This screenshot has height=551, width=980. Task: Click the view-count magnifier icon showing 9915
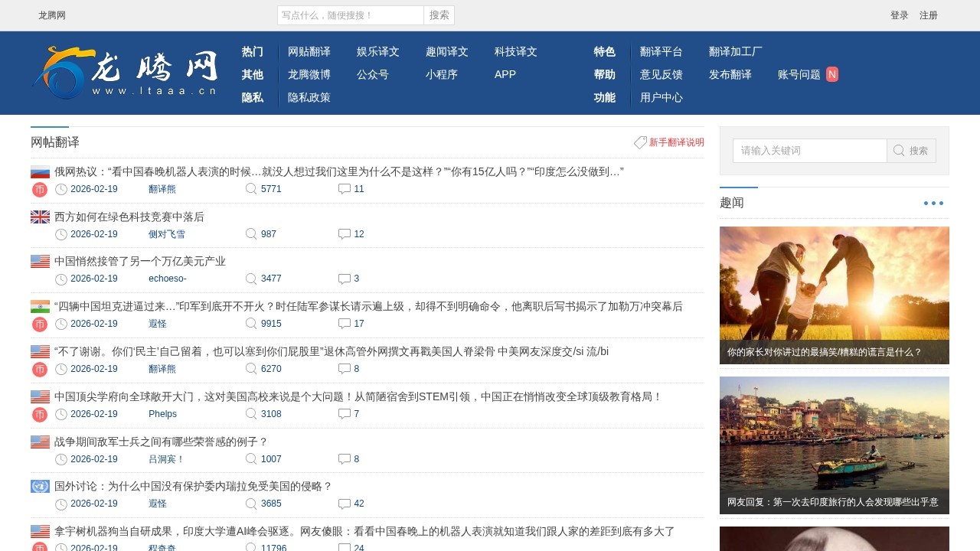[x=251, y=324]
